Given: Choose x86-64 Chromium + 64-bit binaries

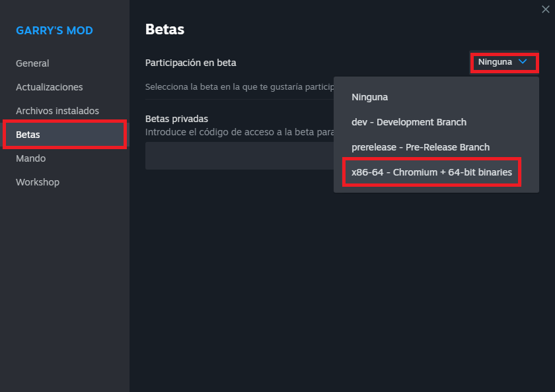Looking at the screenshot, I should (x=431, y=172).
